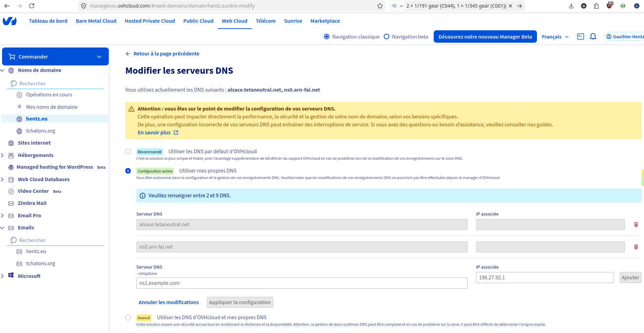Select Navigation beta radio button
This screenshot has height=333, width=644.
(x=387, y=37)
